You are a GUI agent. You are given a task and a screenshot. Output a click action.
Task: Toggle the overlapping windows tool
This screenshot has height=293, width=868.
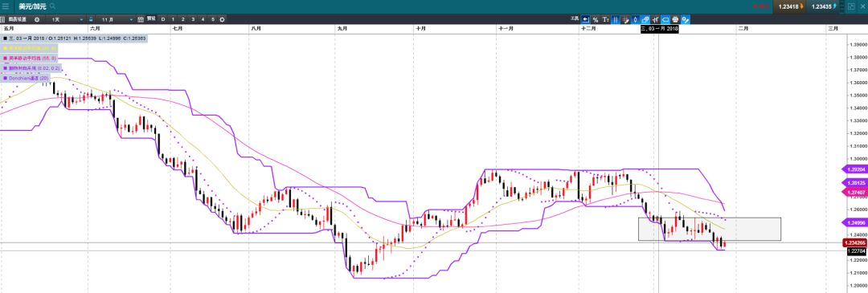pyautogui.click(x=645, y=19)
